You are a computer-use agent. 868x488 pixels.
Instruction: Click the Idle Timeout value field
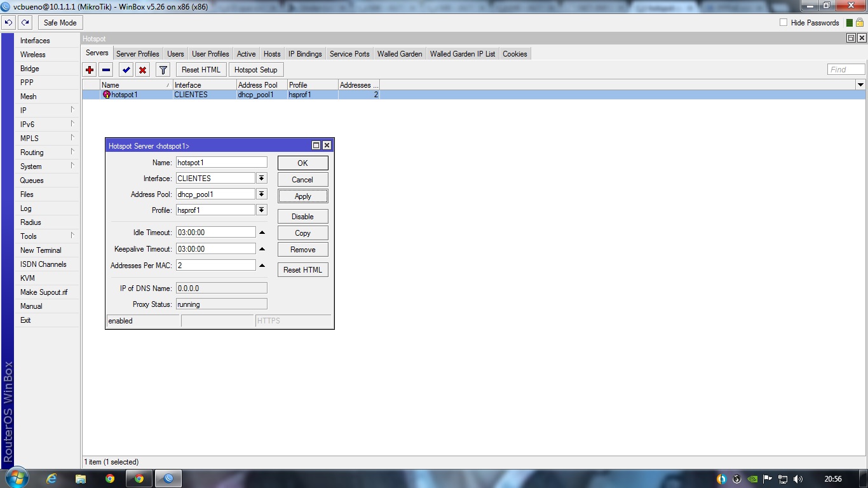pyautogui.click(x=215, y=233)
